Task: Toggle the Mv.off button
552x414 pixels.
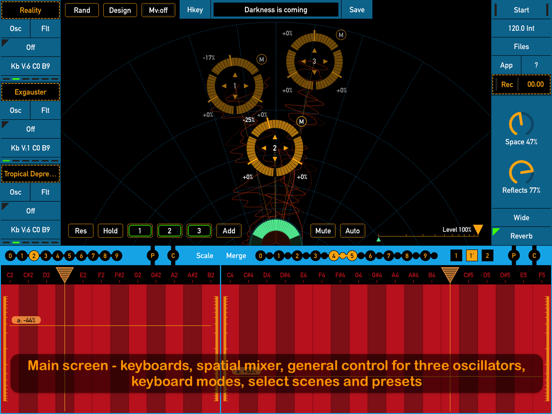Action: coord(158,10)
